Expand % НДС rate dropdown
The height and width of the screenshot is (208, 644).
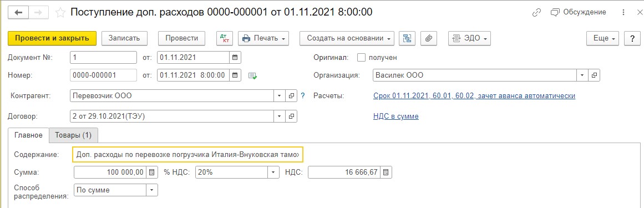pos(273,173)
